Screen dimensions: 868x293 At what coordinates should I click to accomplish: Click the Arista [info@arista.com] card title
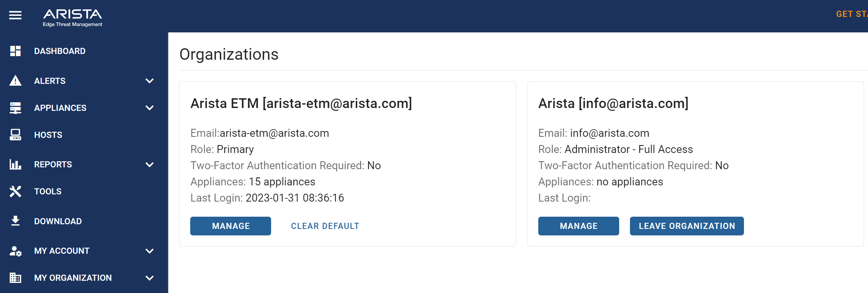pos(613,104)
